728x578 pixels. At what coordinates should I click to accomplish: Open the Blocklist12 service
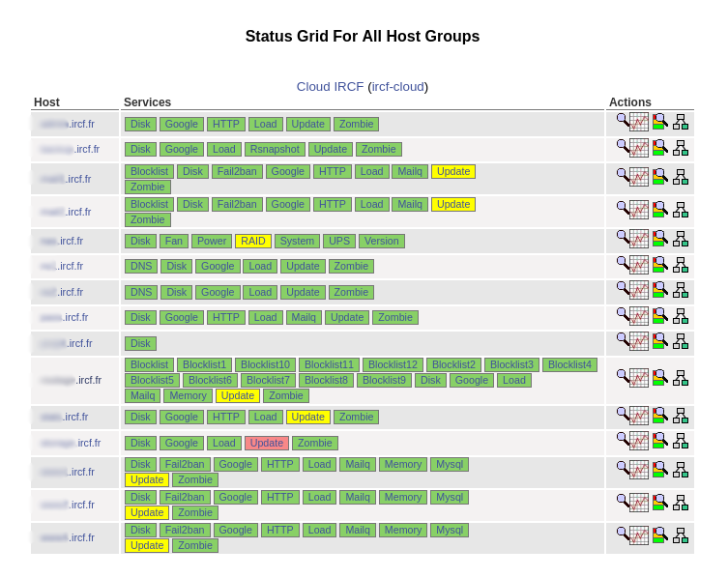(x=393, y=365)
